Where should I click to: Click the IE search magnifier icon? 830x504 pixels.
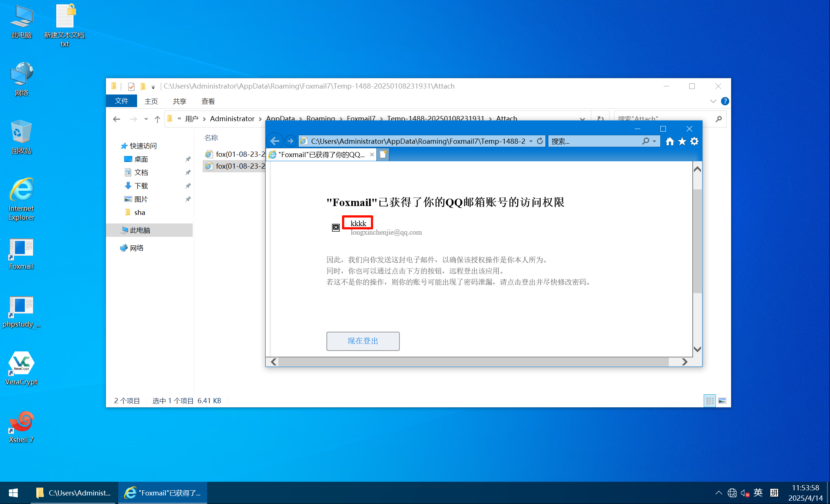coord(645,141)
